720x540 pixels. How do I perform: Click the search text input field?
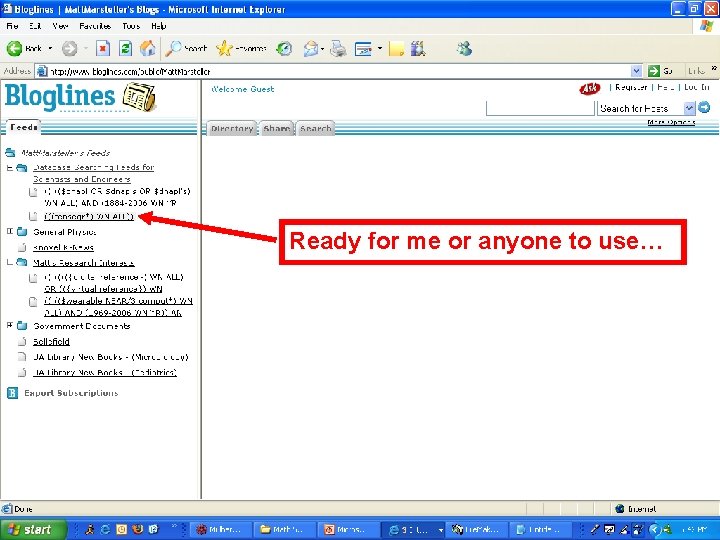pos(540,108)
